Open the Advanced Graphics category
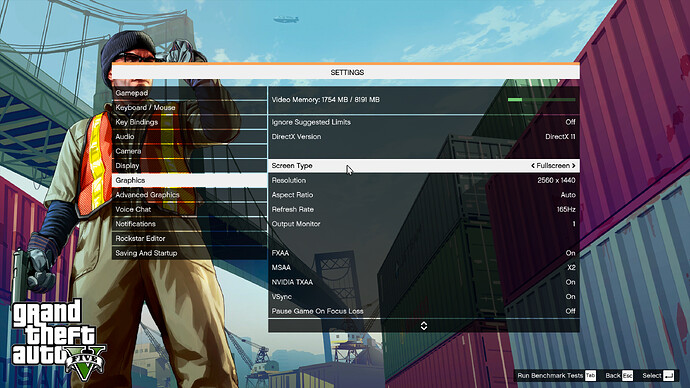This screenshot has height=388, width=690. pos(189,195)
